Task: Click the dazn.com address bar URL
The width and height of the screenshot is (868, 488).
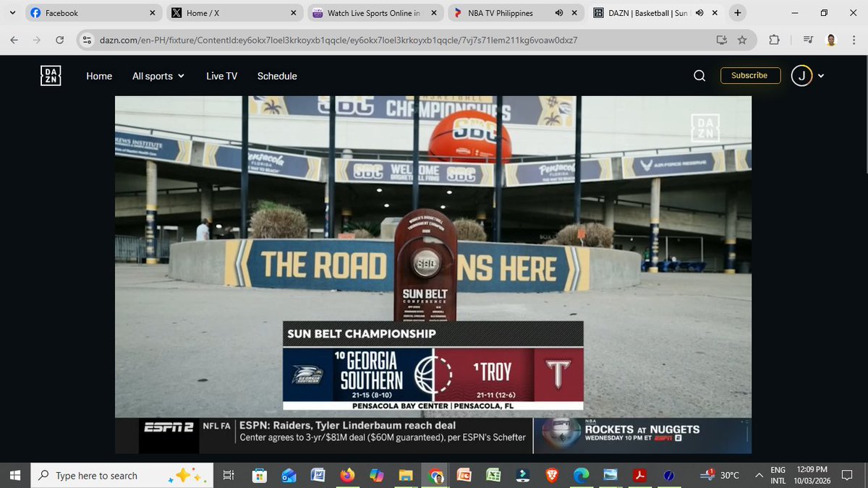Action: pos(339,40)
